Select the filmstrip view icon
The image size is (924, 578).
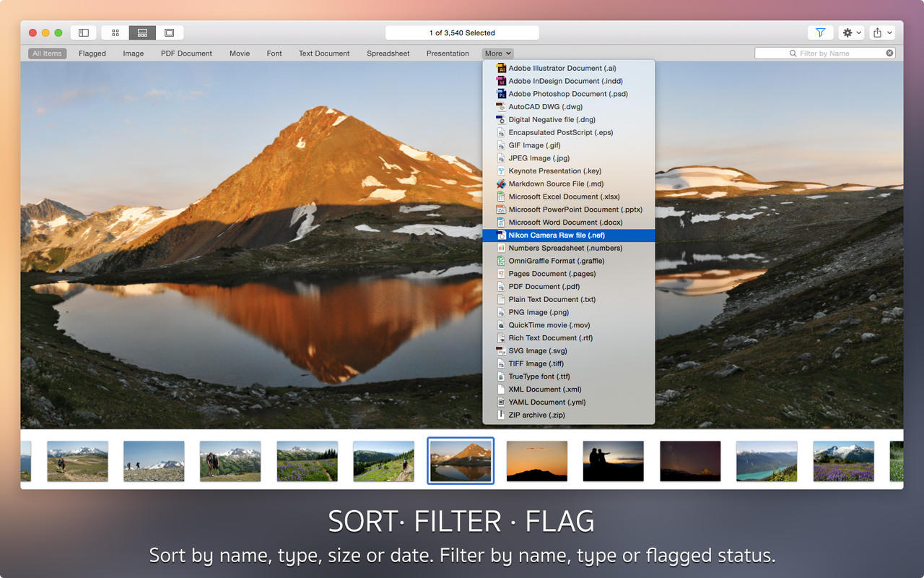coord(141,32)
